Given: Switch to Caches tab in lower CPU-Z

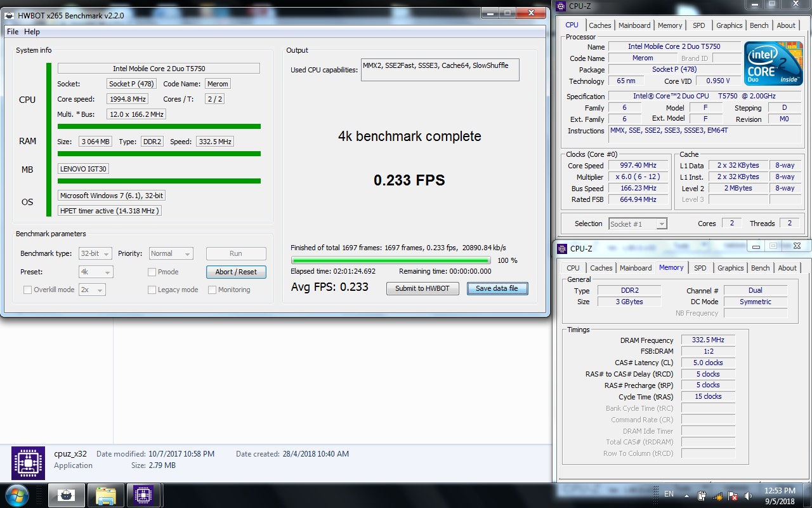Looking at the screenshot, I should (x=601, y=268).
